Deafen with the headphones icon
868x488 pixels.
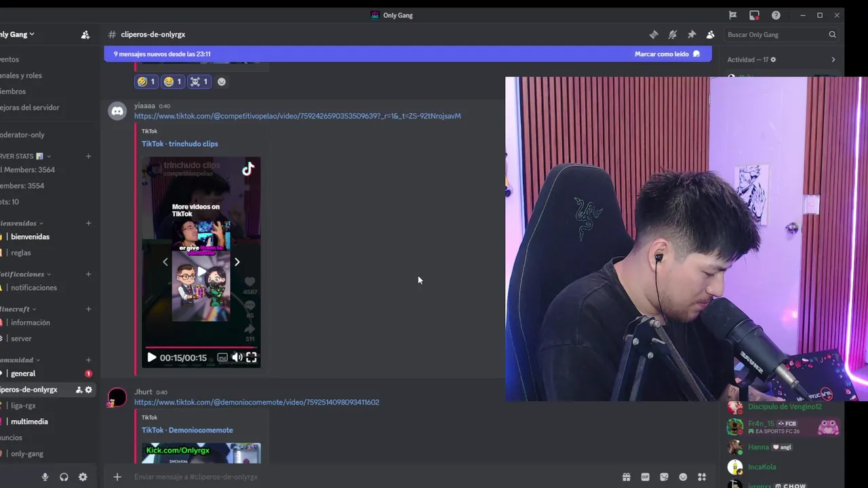pos(64,477)
